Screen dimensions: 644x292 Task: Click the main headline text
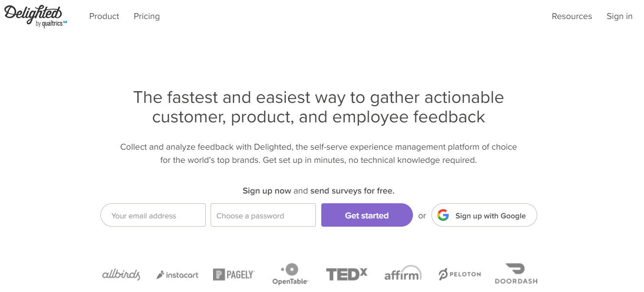(318, 107)
